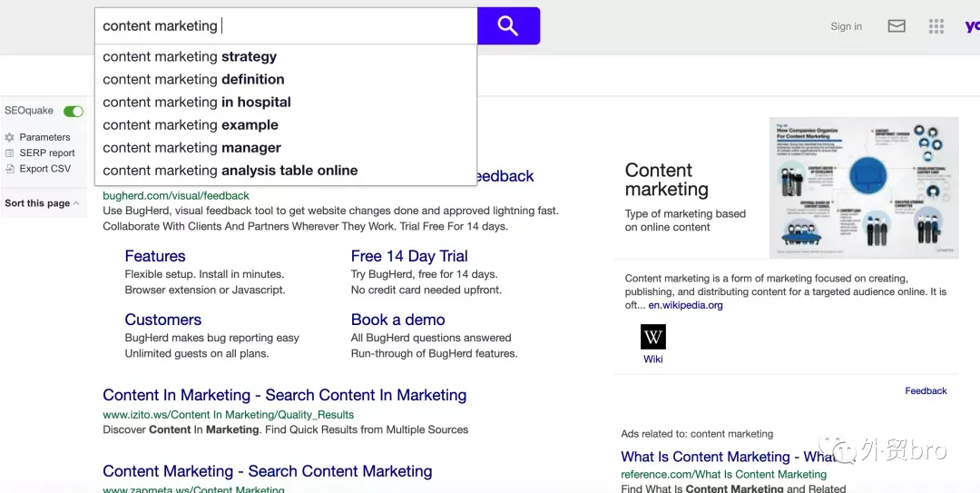Click the Parameters gear icon
The height and width of the screenshot is (493, 980).
click(9, 137)
